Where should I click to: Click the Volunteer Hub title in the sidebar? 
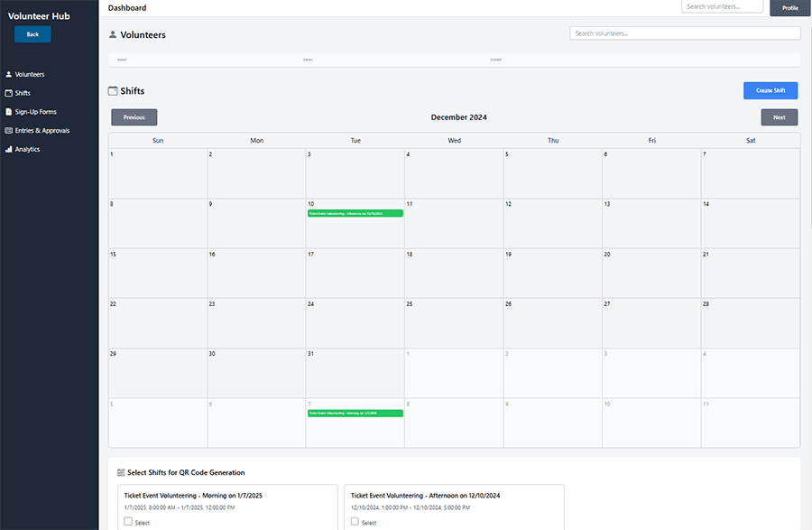coord(39,16)
